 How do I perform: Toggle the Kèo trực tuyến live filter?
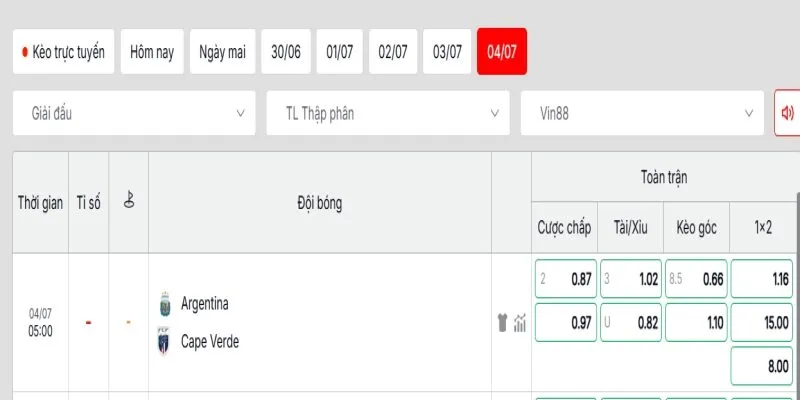(x=63, y=52)
